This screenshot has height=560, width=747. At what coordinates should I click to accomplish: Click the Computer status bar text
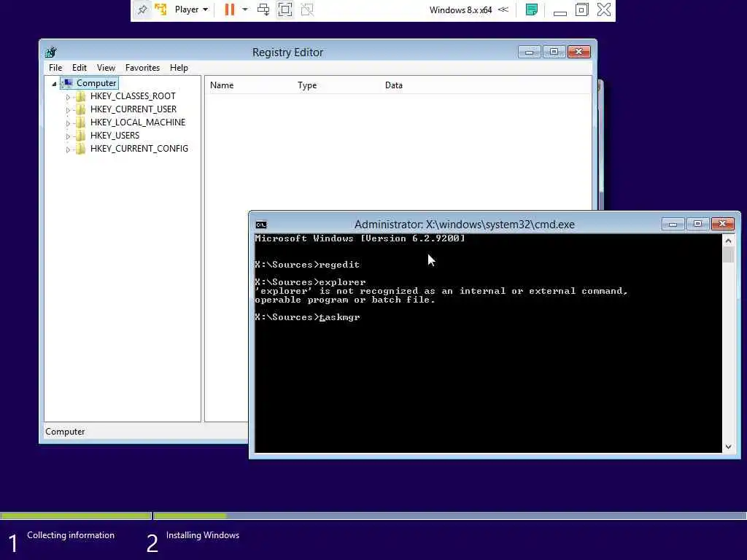(65, 432)
